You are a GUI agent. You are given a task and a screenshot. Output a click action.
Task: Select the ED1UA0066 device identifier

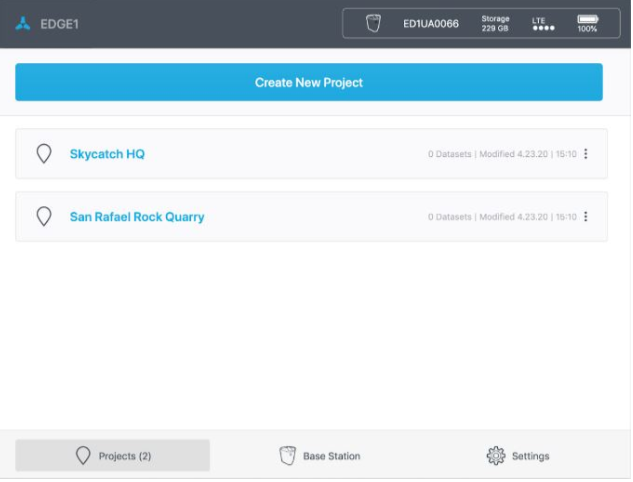click(431, 24)
